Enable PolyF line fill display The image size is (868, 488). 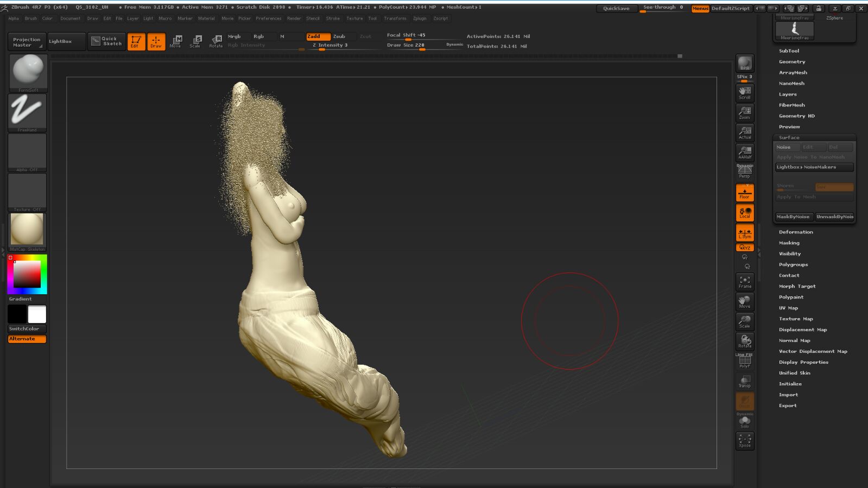(745, 361)
